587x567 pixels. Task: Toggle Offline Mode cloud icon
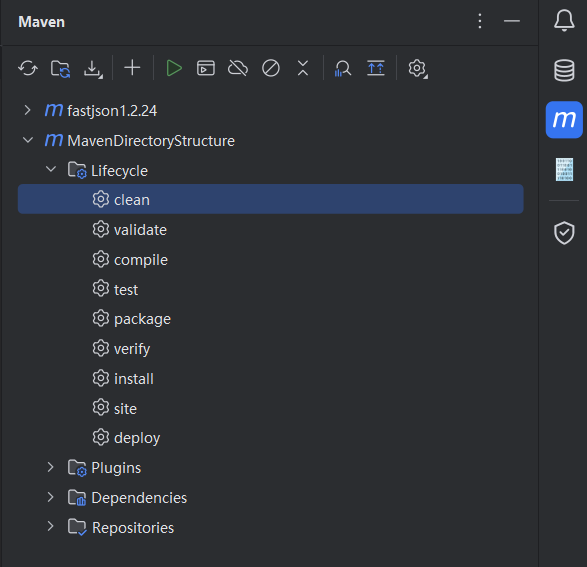(x=238, y=68)
